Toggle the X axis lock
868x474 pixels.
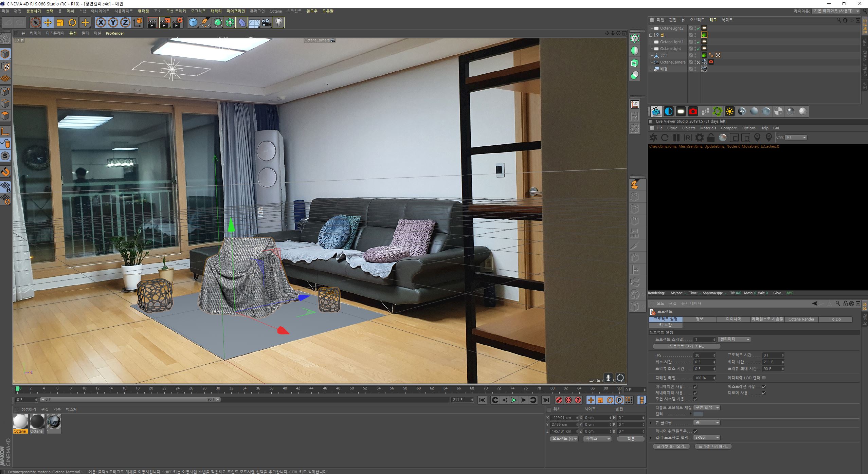[x=101, y=23]
